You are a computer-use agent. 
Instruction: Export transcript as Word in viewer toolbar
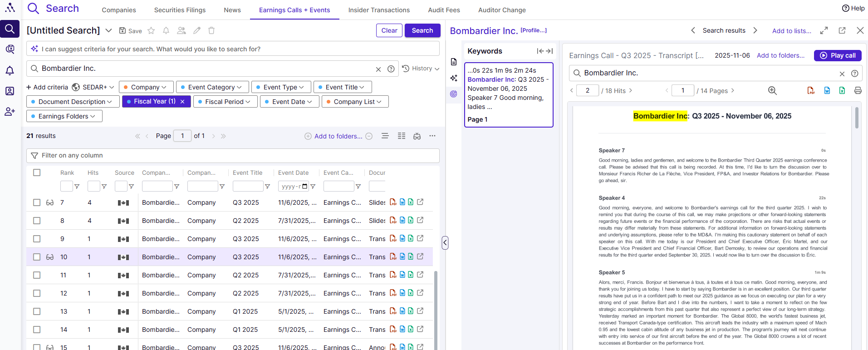coord(827,90)
